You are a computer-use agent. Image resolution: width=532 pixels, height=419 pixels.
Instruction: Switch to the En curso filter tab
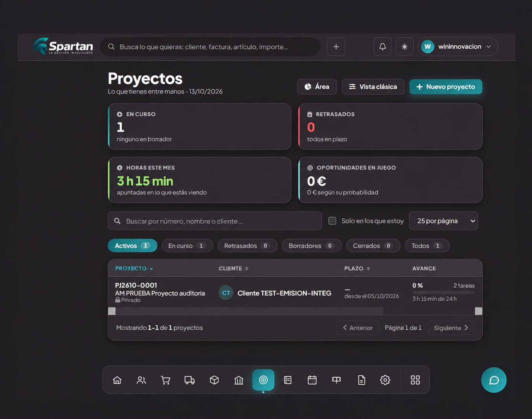tap(187, 245)
